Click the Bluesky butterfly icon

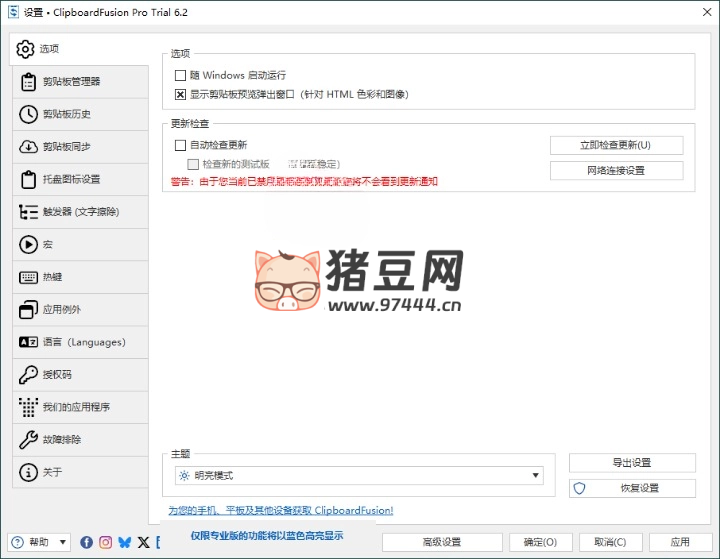(124, 542)
